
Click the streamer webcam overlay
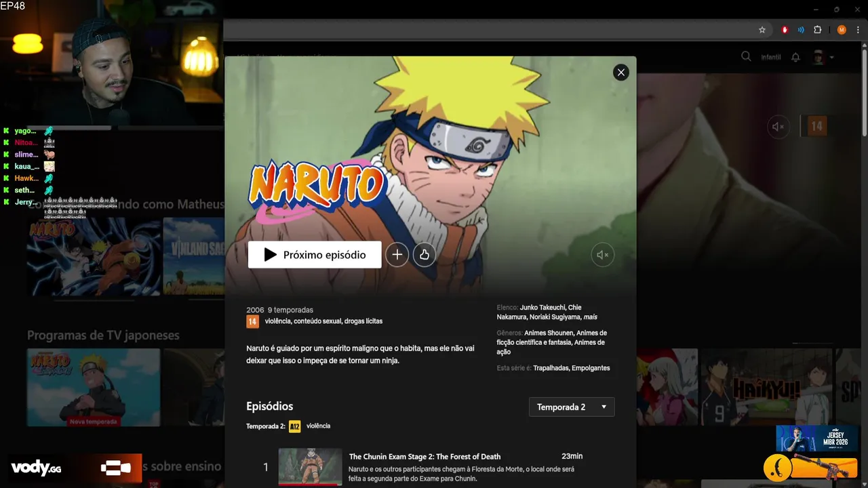(112, 62)
